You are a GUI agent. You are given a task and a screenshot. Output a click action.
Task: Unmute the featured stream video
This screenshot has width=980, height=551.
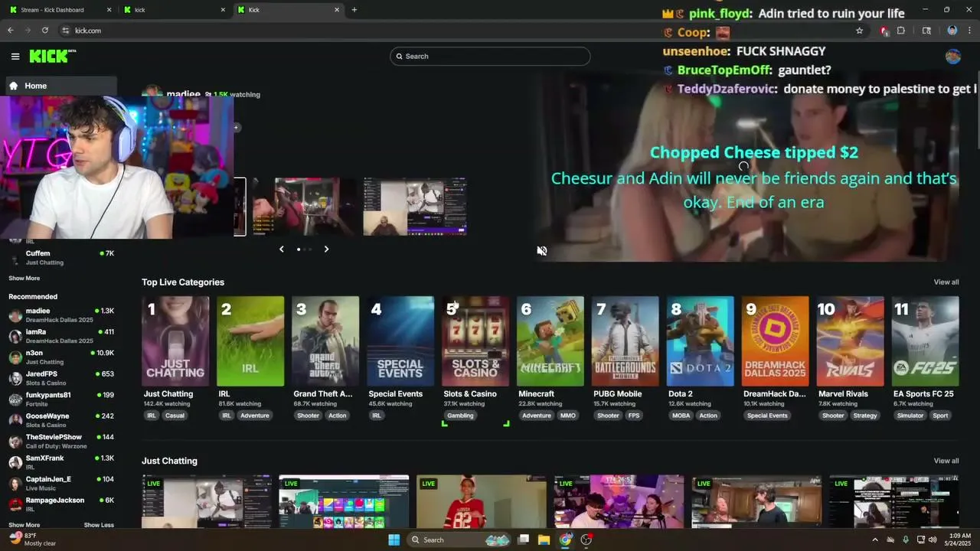(542, 251)
